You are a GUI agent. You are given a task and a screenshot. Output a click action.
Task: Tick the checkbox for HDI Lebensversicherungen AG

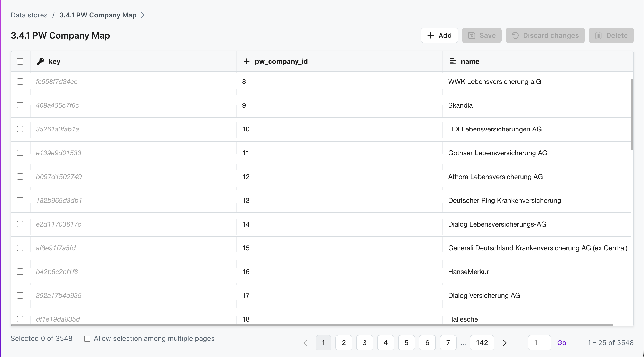click(20, 129)
